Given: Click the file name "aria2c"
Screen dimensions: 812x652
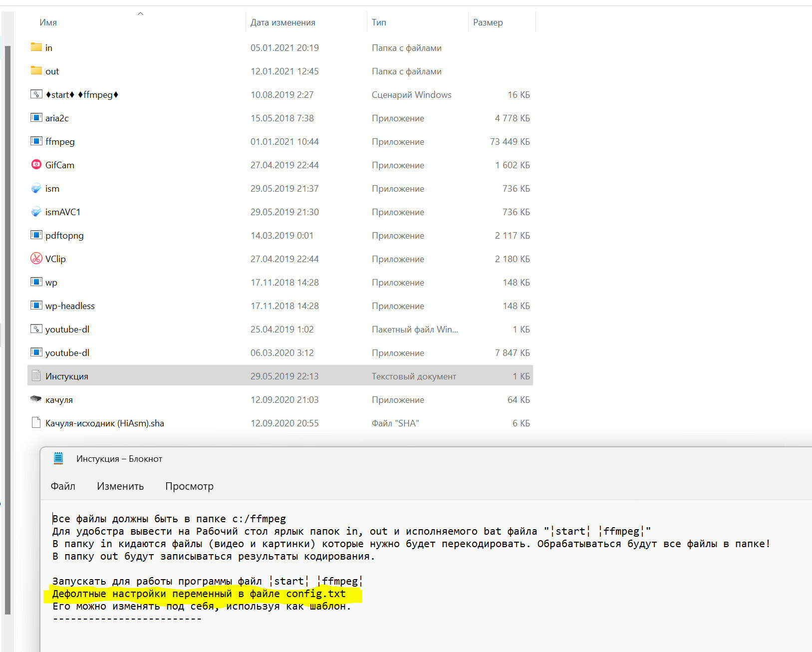Looking at the screenshot, I should pos(57,118).
